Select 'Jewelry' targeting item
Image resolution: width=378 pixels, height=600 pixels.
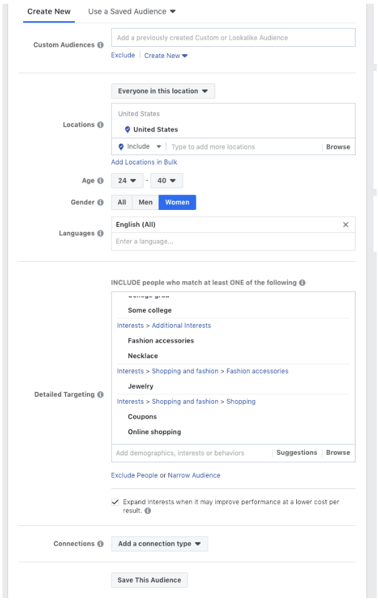(x=140, y=386)
